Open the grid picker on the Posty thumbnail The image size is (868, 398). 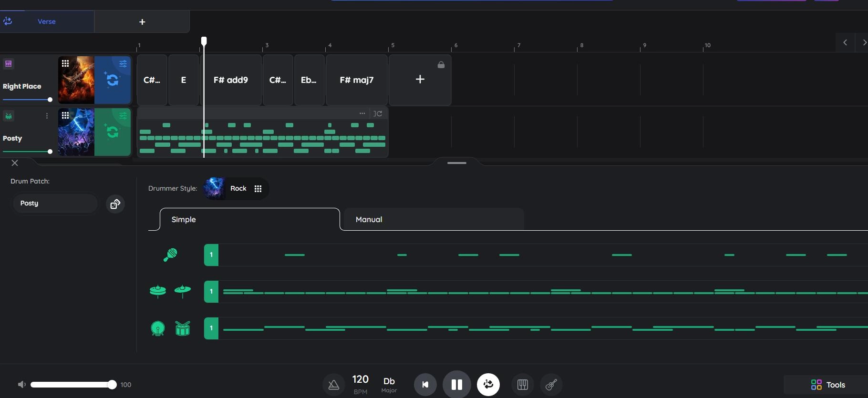[x=65, y=115]
